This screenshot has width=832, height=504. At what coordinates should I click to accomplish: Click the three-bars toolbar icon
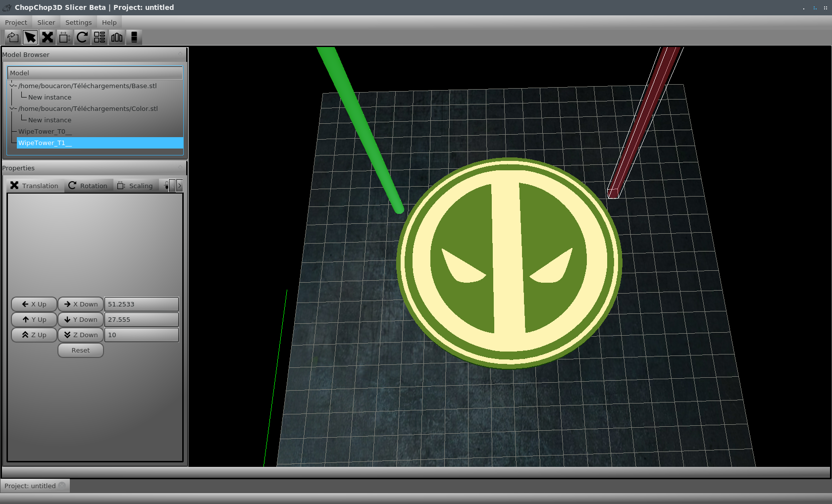click(x=117, y=37)
